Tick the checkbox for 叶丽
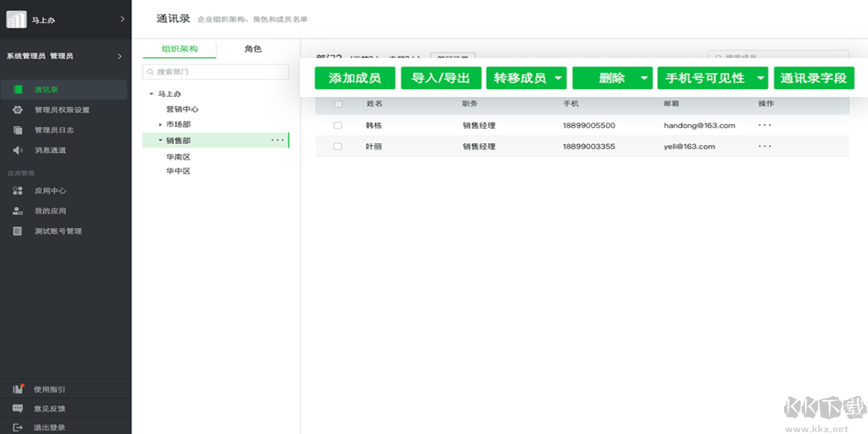 (x=338, y=146)
